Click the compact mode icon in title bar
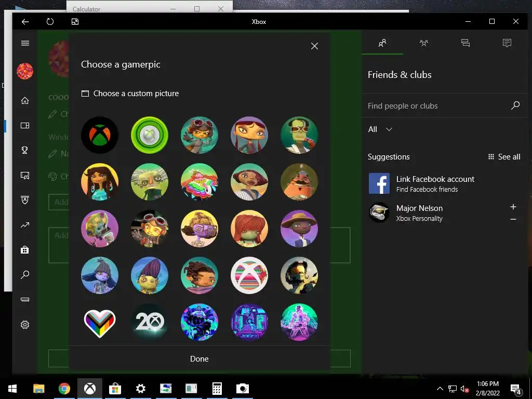The image size is (532, 399). point(75,22)
